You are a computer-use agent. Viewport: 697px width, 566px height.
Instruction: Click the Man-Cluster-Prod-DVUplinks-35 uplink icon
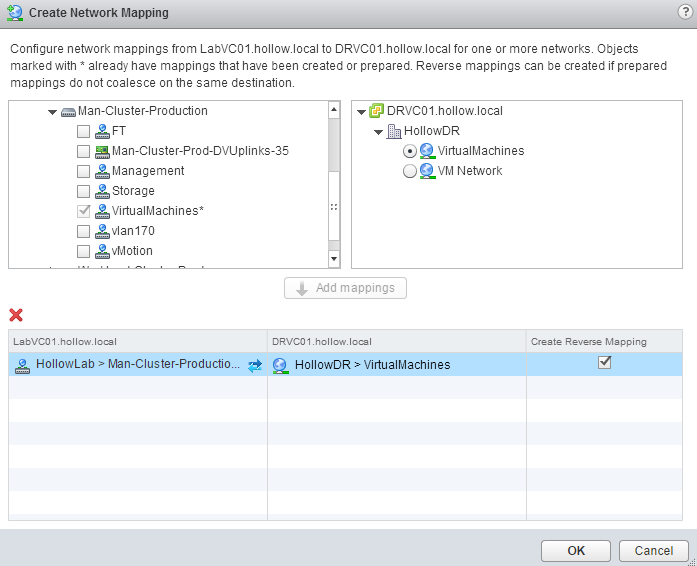point(102,151)
